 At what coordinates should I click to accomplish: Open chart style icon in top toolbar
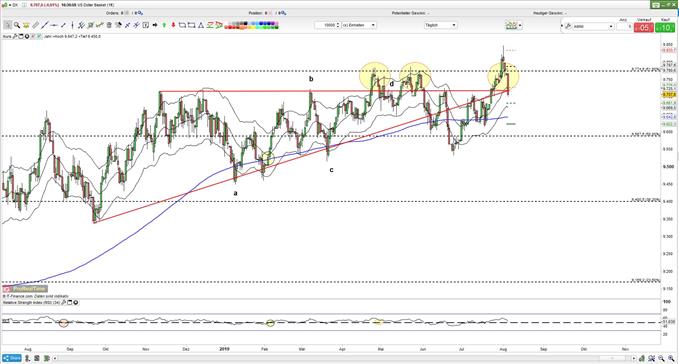point(511,26)
